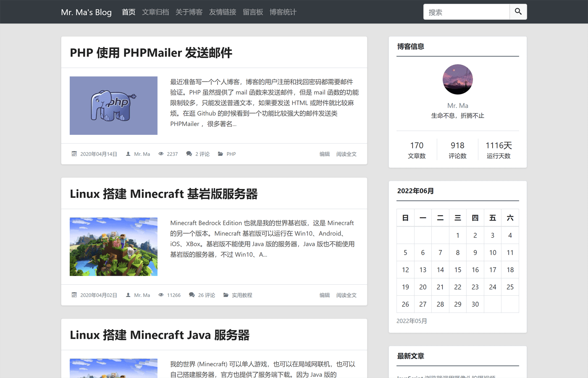This screenshot has width=588, height=378.
Task: Click the comment bubble icon beside 2 评论
Action: 189,154
